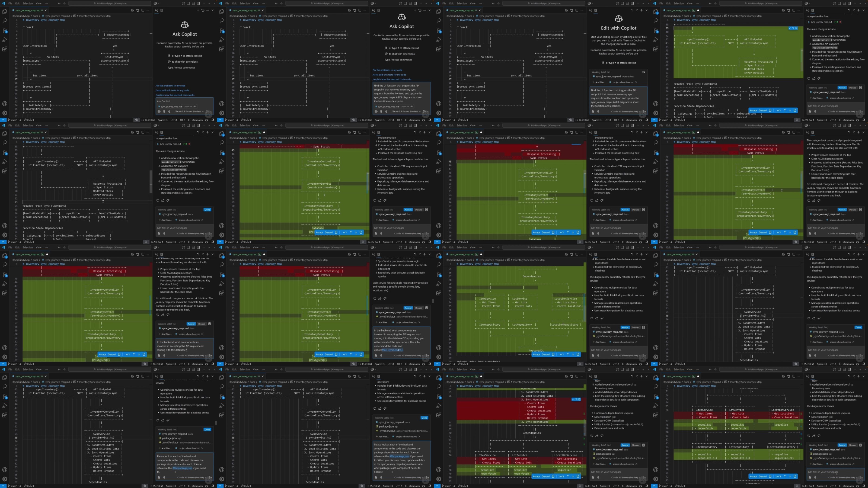
Task: Open Selection menu in Ln 39, Col 1 window
Action: point(679,3)
